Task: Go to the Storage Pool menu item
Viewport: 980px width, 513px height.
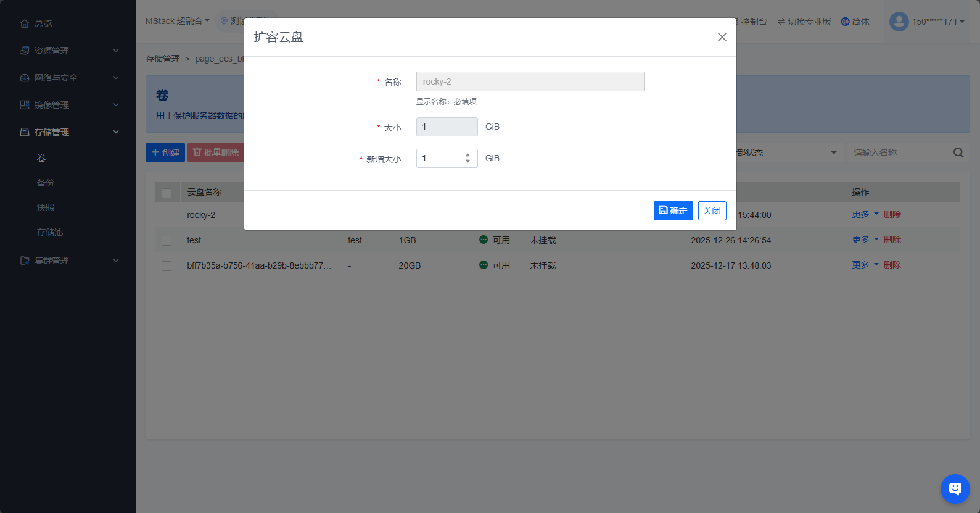Action: pos(50,232)
